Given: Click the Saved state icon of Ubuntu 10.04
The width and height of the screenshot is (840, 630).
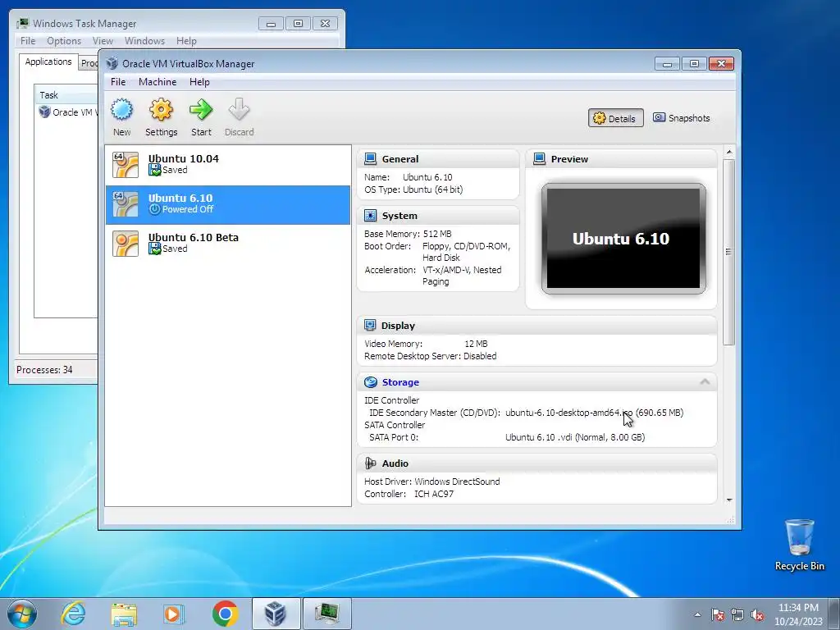Looking at the screenshot, I should (x=155, y=171).
